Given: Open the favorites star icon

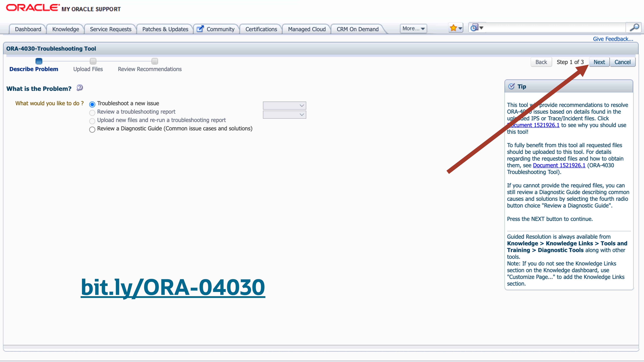Looking at the screenshot, I should click(x=453, y=28).
